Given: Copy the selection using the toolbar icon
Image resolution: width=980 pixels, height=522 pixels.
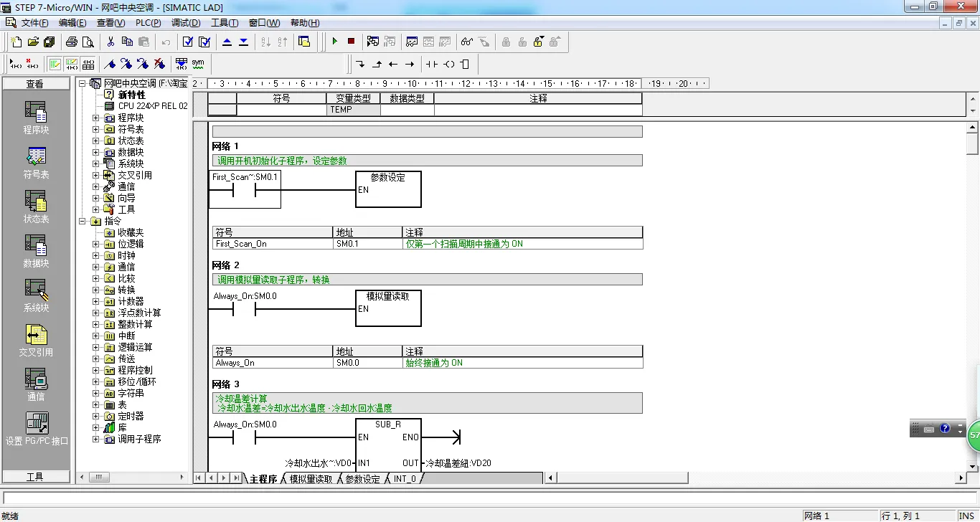Looking at the screenshot, I should [128, 42].
